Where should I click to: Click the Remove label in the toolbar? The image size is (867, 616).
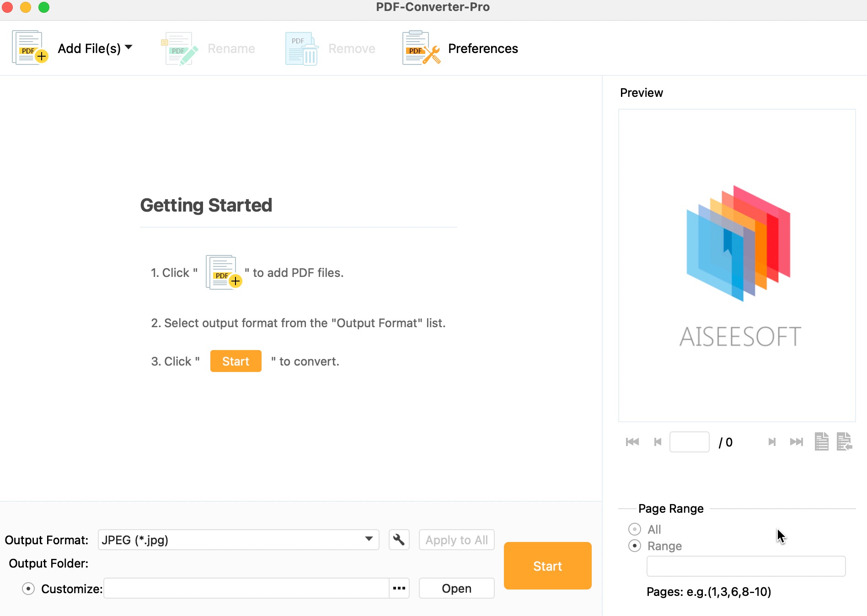[x=352, y=48]
